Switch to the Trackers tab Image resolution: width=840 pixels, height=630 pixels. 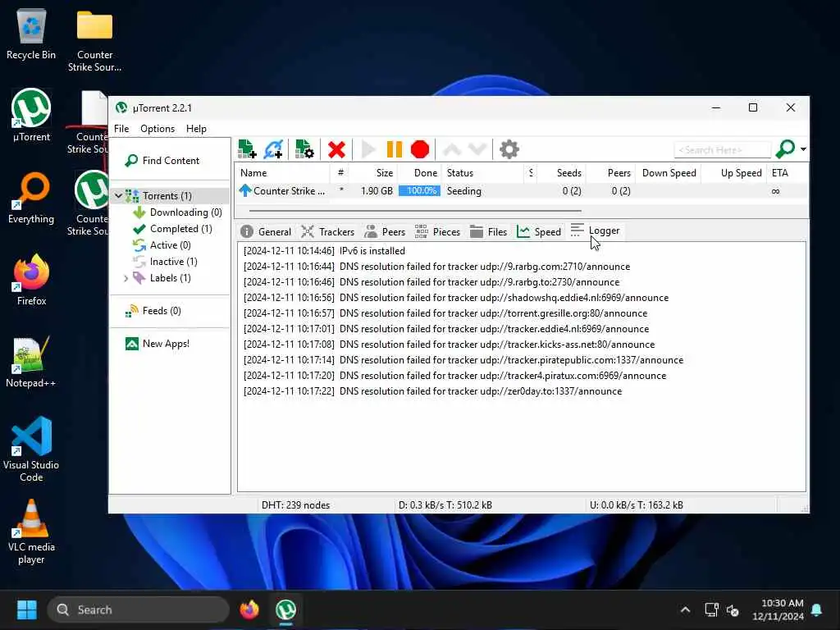pyautogui.click(x=328, y=231)
